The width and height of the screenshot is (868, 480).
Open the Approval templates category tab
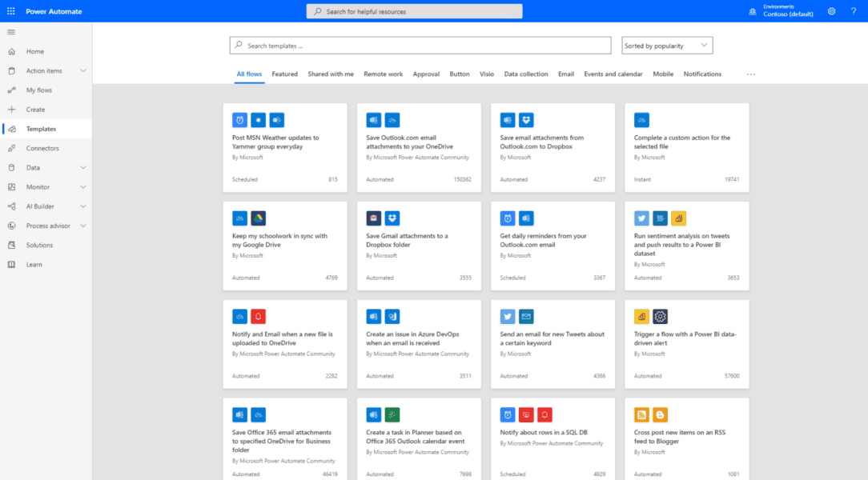tap(426, 74)
